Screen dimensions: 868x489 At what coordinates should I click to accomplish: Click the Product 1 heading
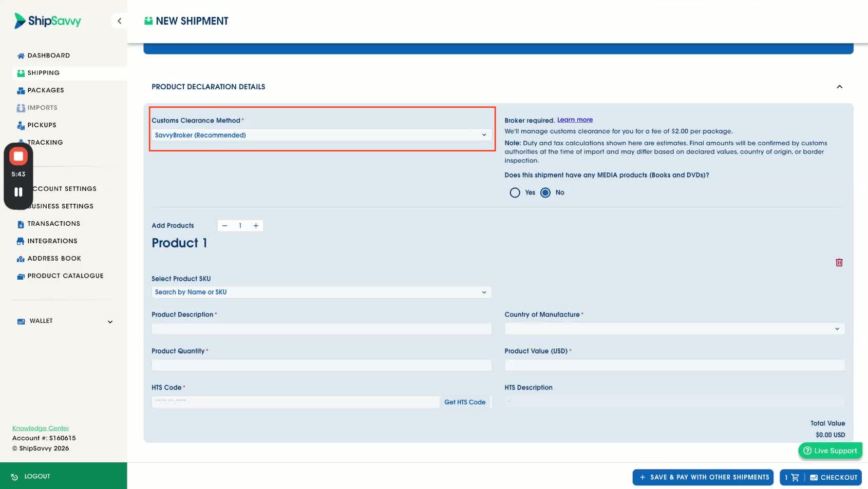coord(179,243)
